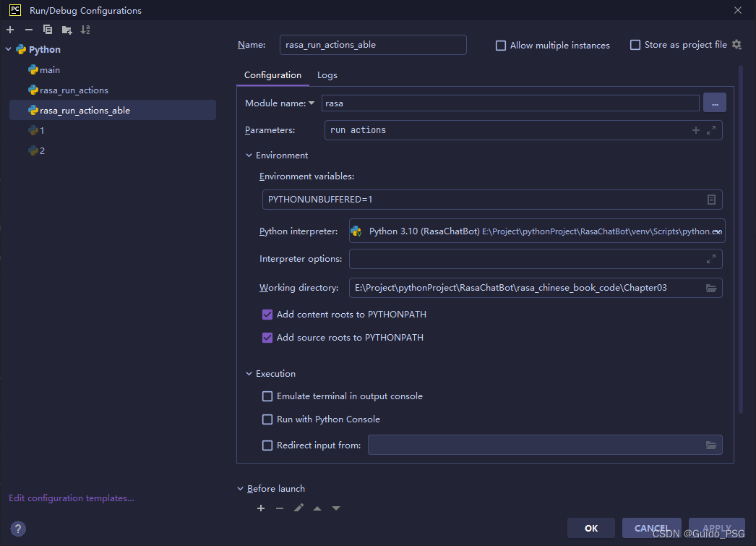
Task: Open Edit configuration templates link
Action: (x=72, y=498)
